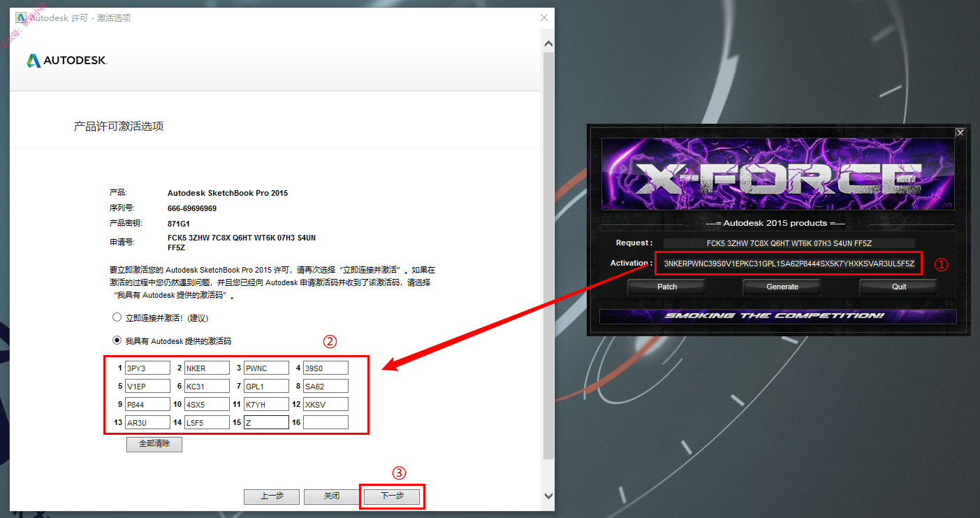Click activation code box 3 containing PWNC

click(266, 368)
